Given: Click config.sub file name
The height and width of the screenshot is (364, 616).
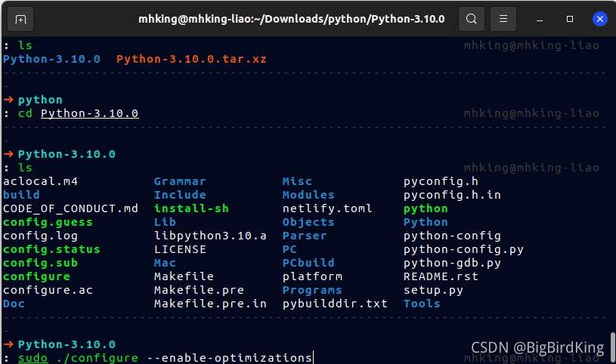Looking at the screenshot, I should [x=41, y=263].
